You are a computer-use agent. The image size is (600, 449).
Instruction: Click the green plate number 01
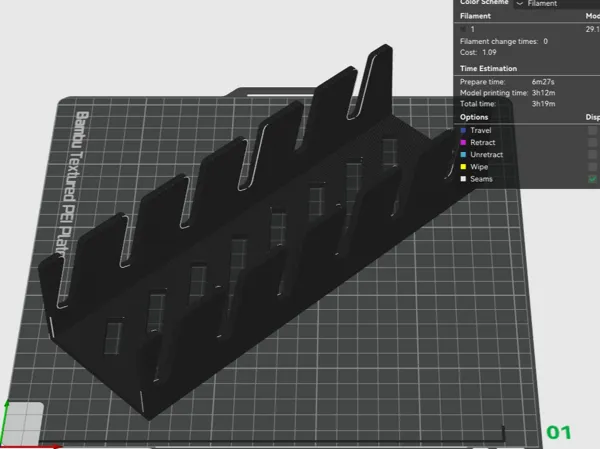tap(559, 433)
